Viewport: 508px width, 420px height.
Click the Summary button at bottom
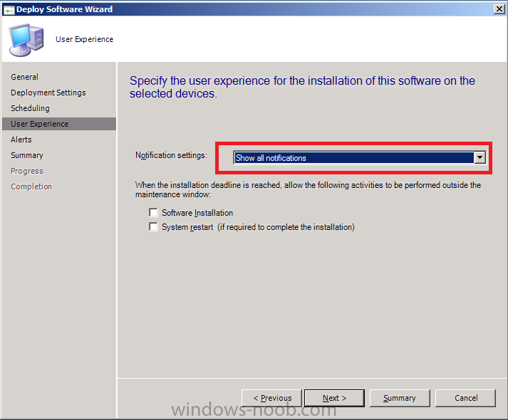400,398
